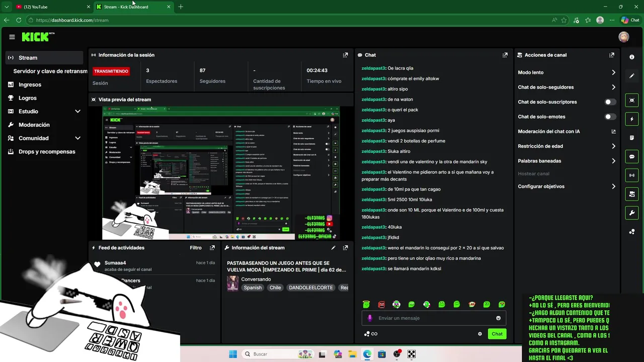Toggle the broadcast signal widget in right sidebar

coord(632,175)
